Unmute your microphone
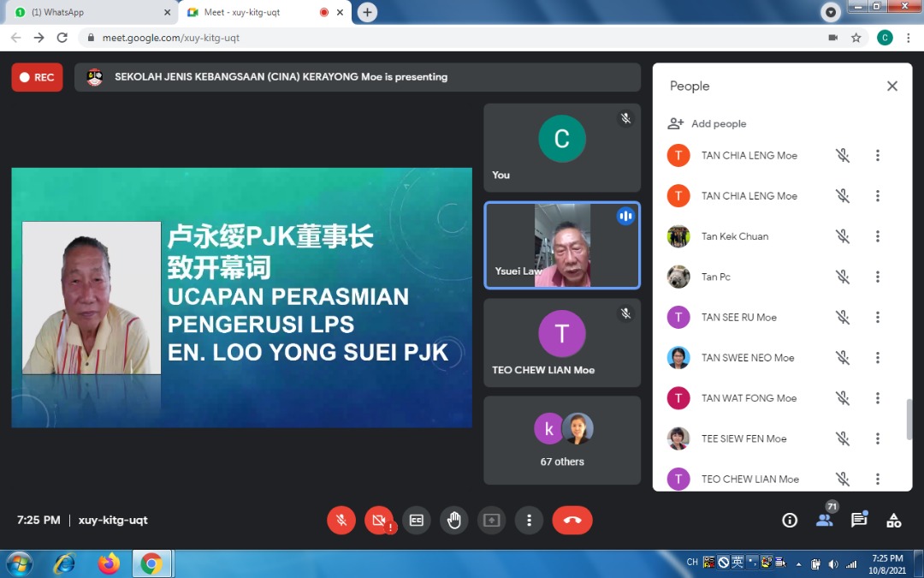This screenshot has width=924, height=578. click(341, 520)
